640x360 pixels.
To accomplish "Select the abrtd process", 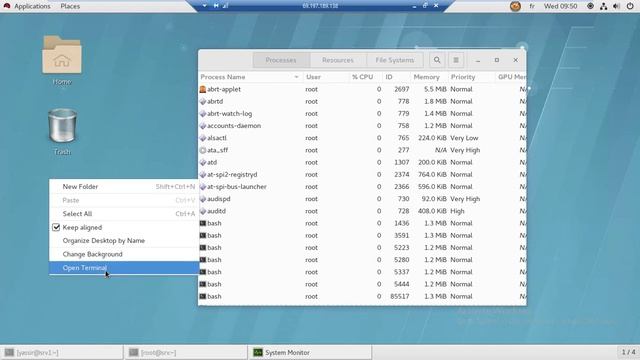I will 215,101.
